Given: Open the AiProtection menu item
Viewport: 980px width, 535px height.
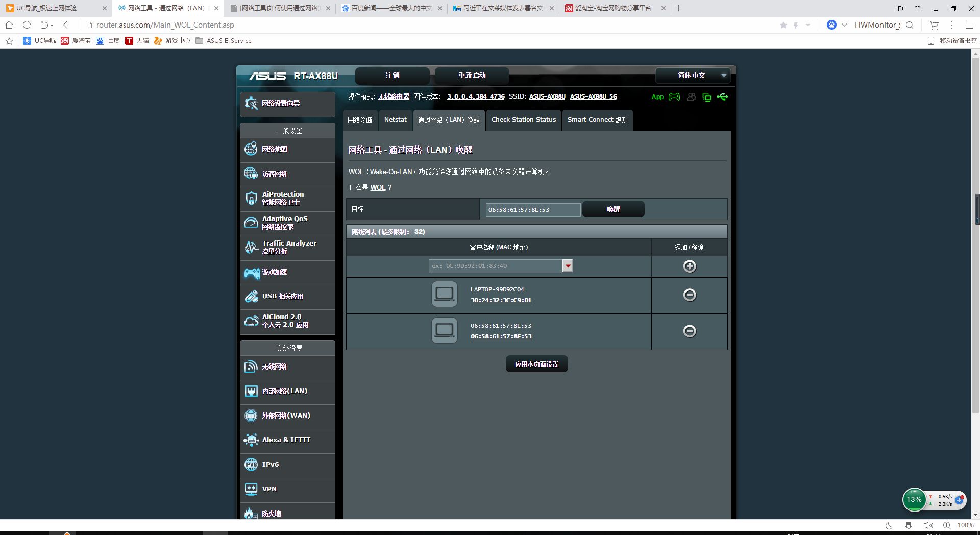Looking at the screenshot, I should coord(287,199).
